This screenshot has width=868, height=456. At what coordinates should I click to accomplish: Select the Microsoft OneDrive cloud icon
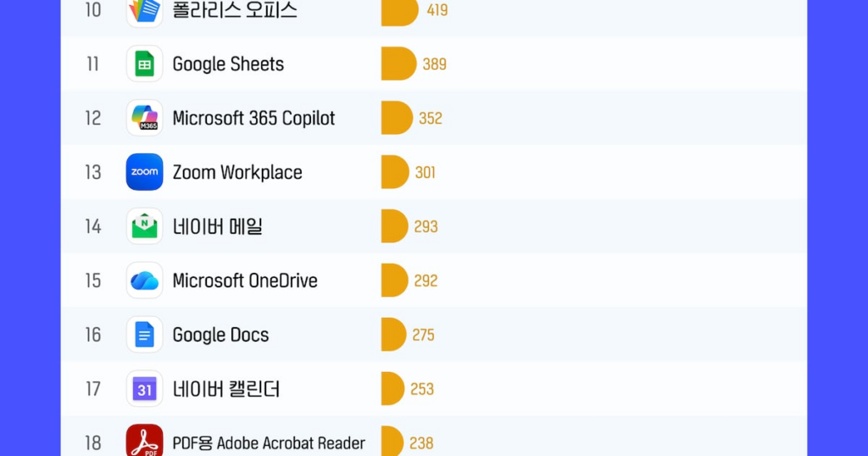144,281
